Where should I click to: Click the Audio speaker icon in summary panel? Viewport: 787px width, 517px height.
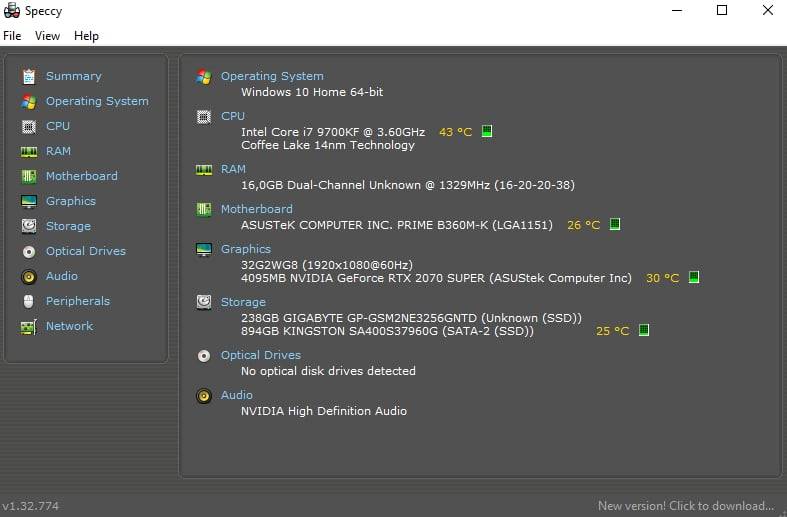pos(204,396)
